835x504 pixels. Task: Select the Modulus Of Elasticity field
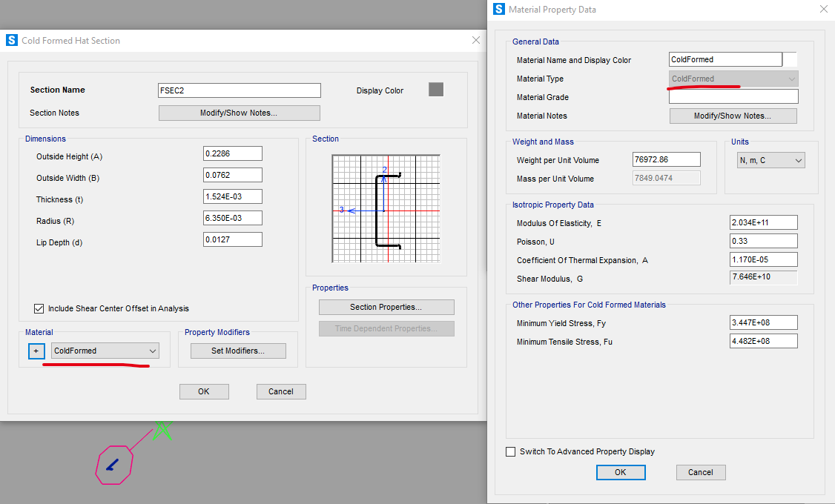click(763, 223)
